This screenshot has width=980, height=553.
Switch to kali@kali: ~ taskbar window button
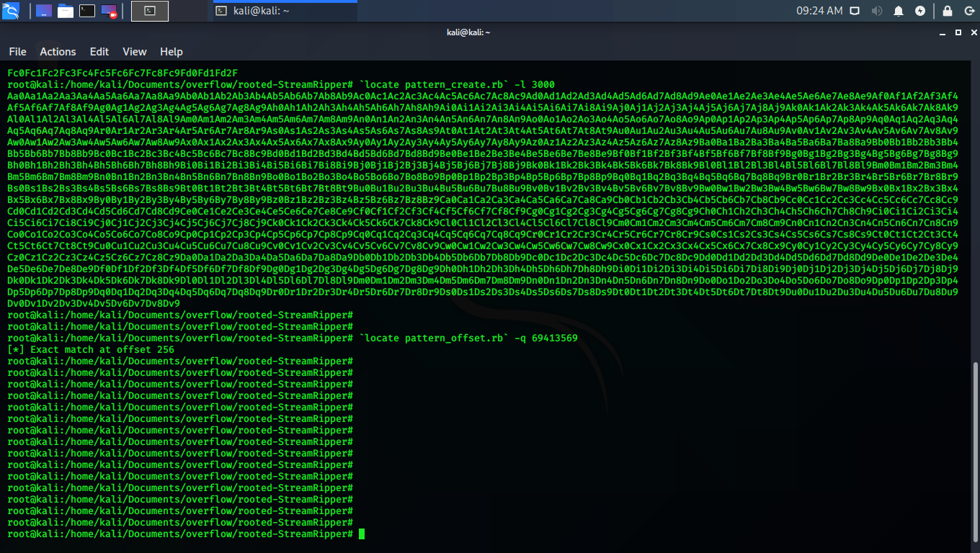285,11
